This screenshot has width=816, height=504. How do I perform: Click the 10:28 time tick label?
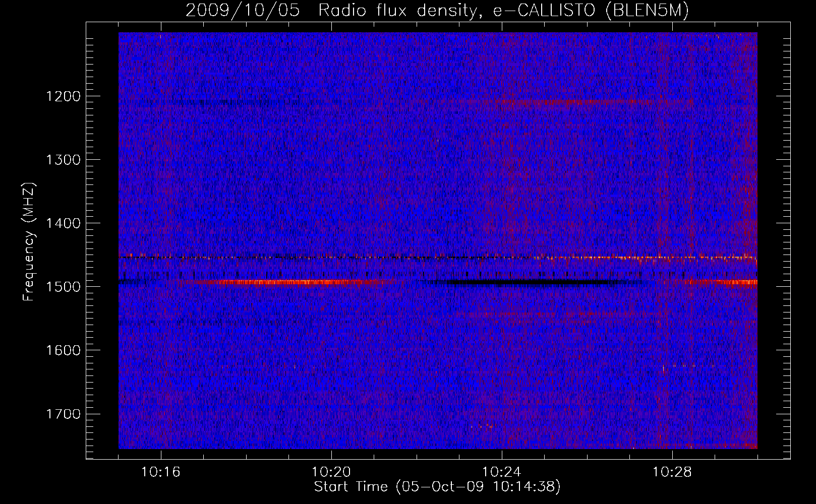coord(672,472)
